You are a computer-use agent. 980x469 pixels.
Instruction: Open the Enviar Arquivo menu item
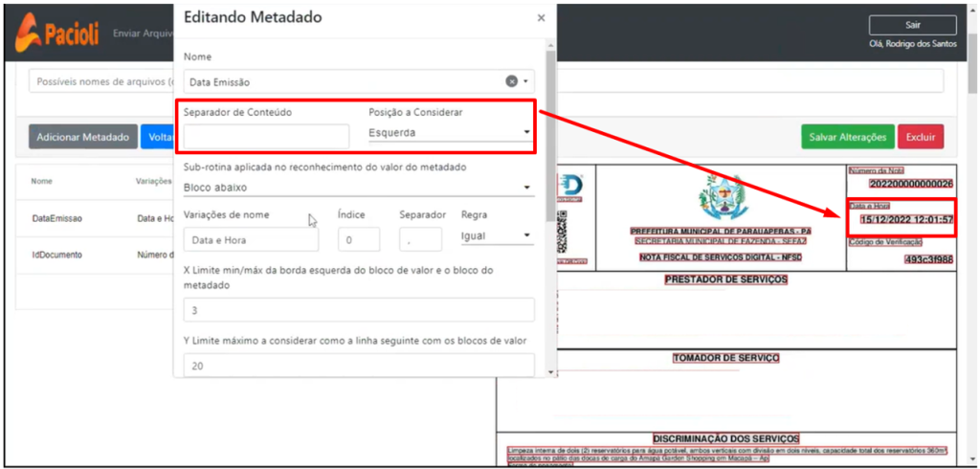click(143, 33)
